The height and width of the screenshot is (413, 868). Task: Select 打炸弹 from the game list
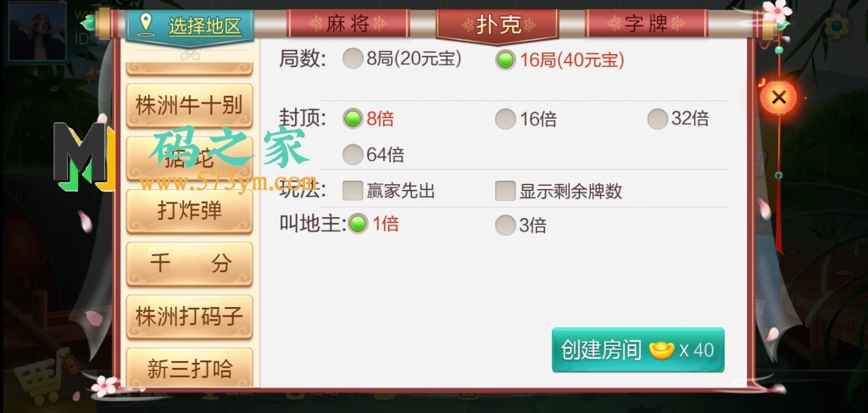click(189, 211)
